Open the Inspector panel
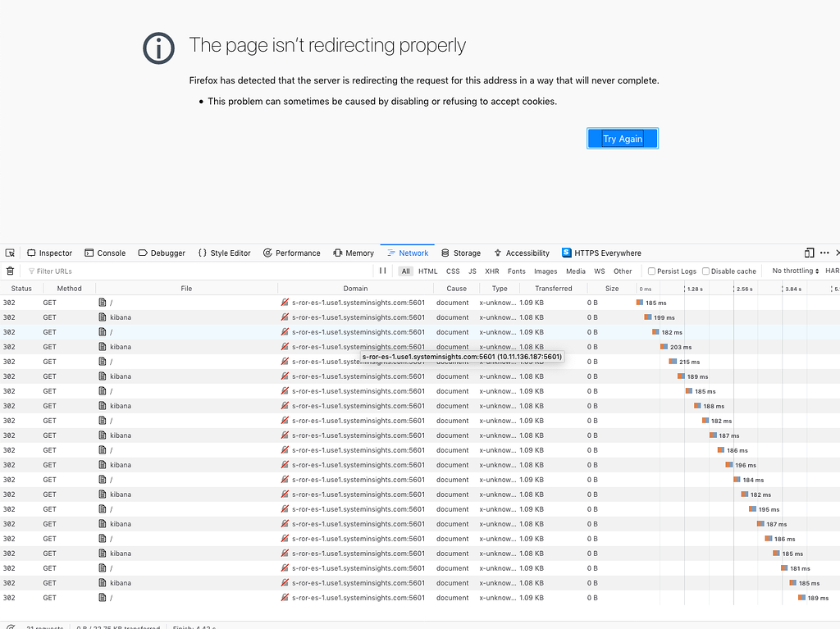Image resolution: width=840 pixels, height=629 pixels. [x=49, y=253]
